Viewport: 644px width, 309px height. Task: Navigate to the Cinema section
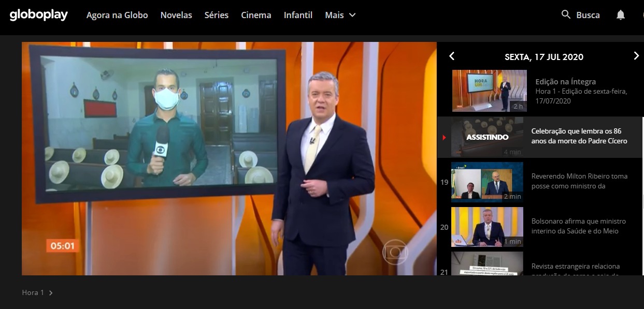pyautogui.click(x=256, y=15)
